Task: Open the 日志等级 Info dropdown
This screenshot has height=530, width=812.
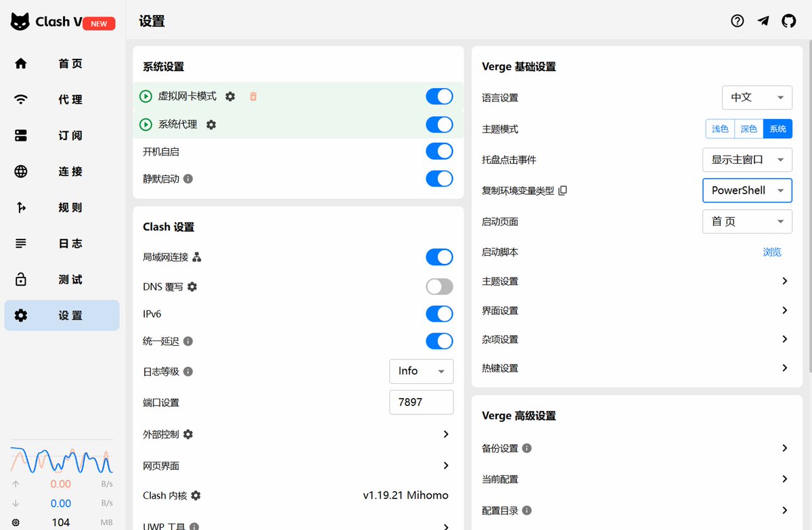Action: click(x=422, y=371)
